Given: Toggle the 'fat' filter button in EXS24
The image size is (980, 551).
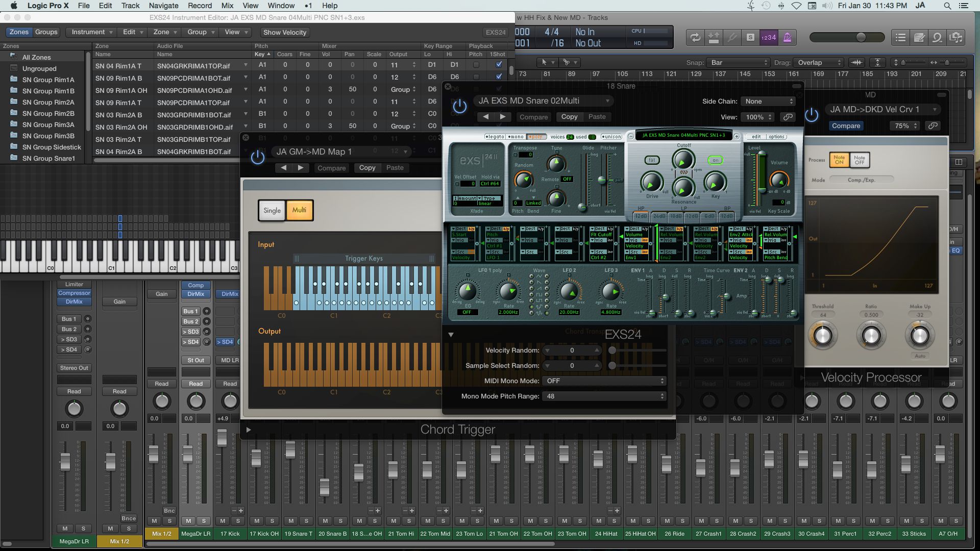Looking at the screenshot, I should (x=652, y=160).
